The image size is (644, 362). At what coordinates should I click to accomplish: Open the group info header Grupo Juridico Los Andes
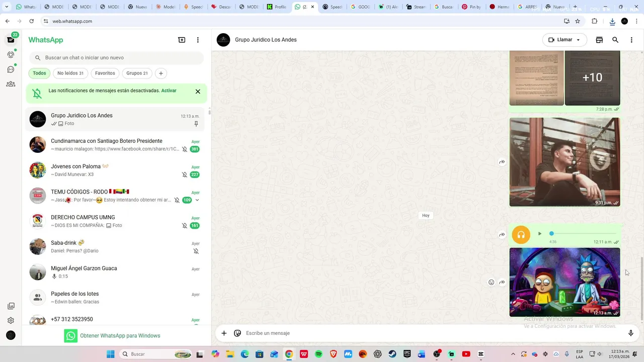[x=266, y=40]
